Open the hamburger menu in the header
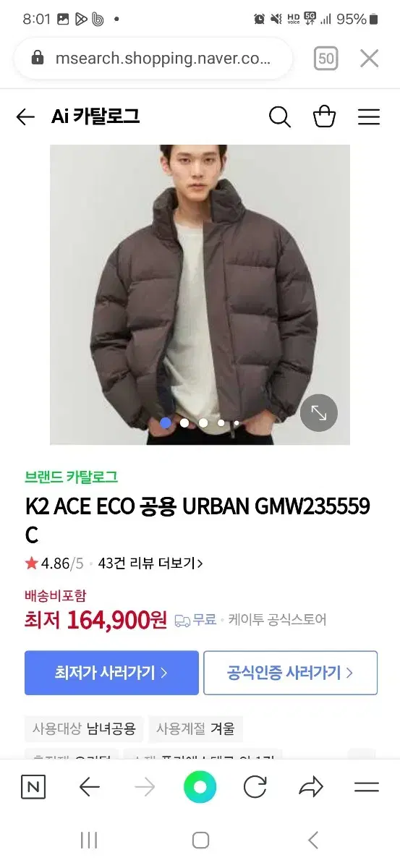The height and width of the screenshot is (868, 400). click(x=369, y=116)
